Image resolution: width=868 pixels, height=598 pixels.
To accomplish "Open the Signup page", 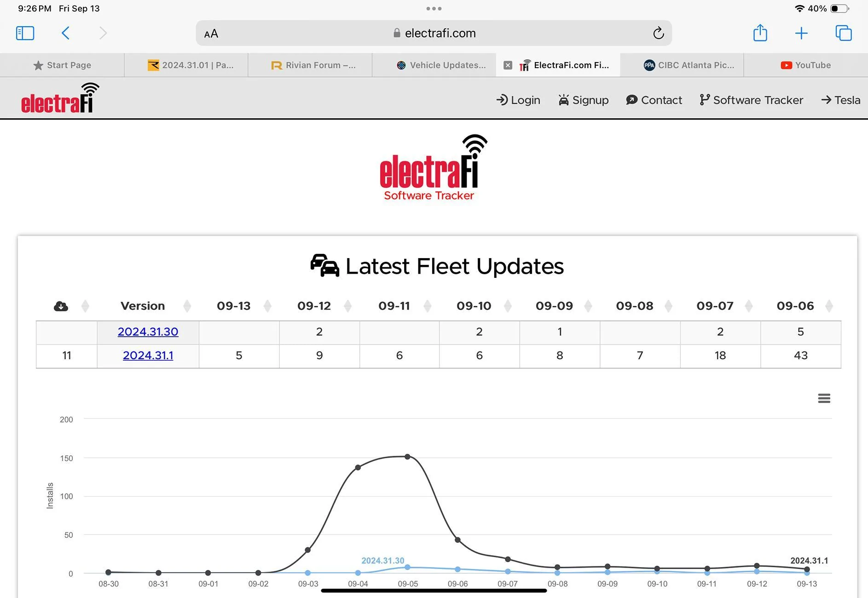I will pos(584,100).
